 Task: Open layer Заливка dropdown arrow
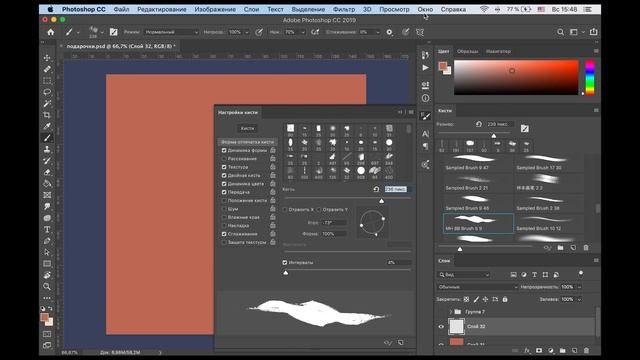(x=579, y=299)
